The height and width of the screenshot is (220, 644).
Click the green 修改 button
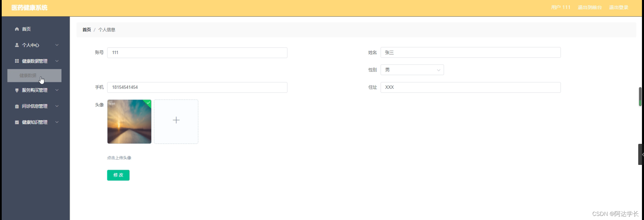pos(118,175)
